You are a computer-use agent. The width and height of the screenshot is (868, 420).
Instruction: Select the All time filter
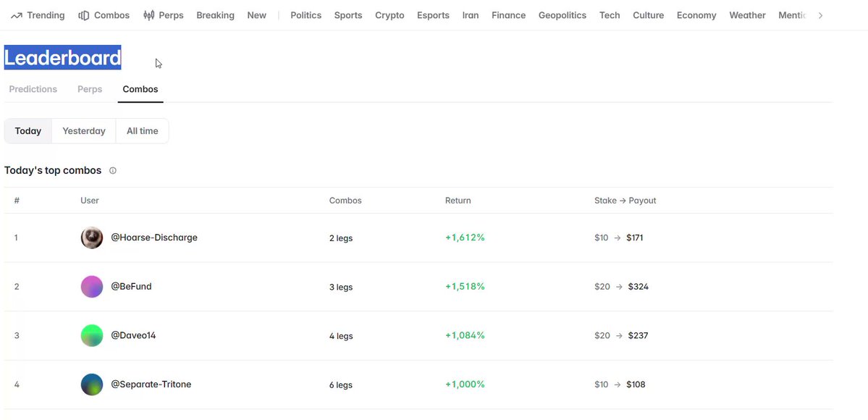143,131
